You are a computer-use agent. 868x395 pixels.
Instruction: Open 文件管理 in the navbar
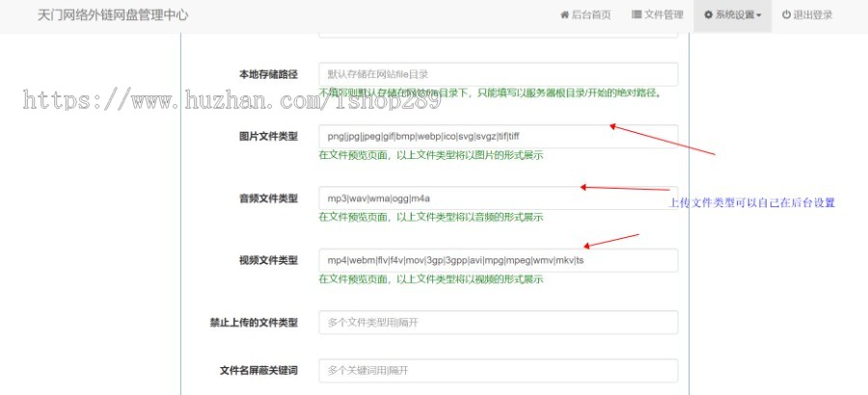tap(657, 15)
